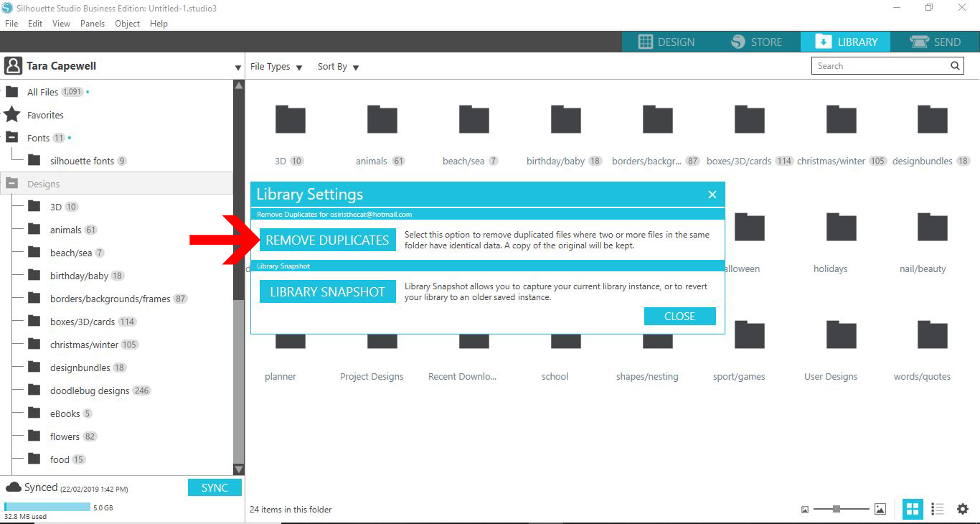Click the LIBRARY SNAPSHOT button
The image size is (980, 524).
tap(327, 291)
